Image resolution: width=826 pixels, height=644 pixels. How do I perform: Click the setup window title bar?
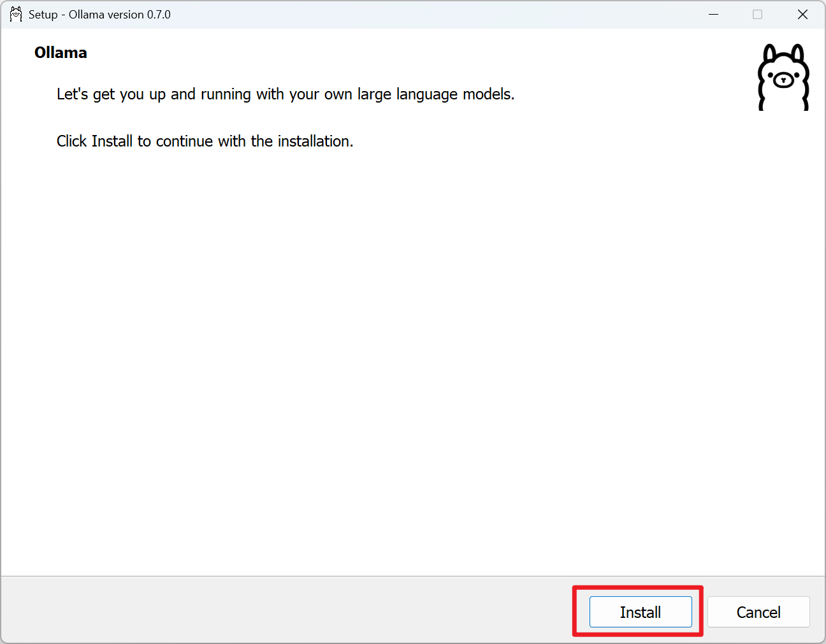pyautogui.click(x=382, y=14)
